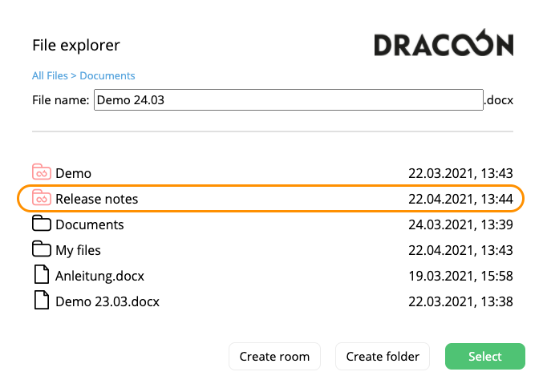Image resolution: width=547 pixels, height=392 pixels.
Task: Confirm with the green Select button
Action: 485,357
